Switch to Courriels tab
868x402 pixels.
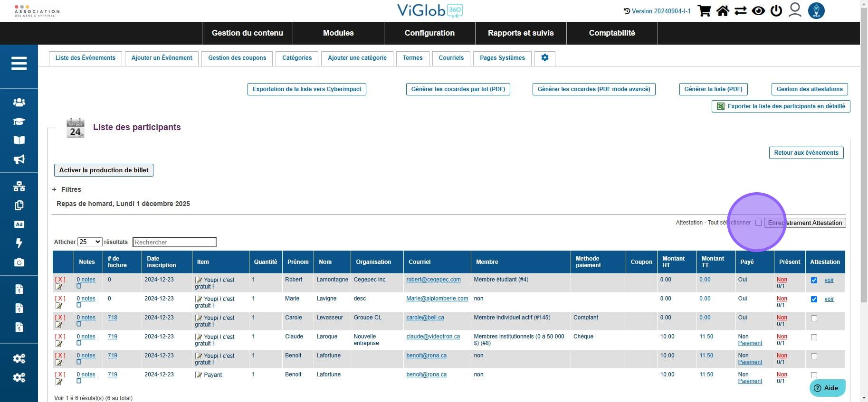(451, 58)
